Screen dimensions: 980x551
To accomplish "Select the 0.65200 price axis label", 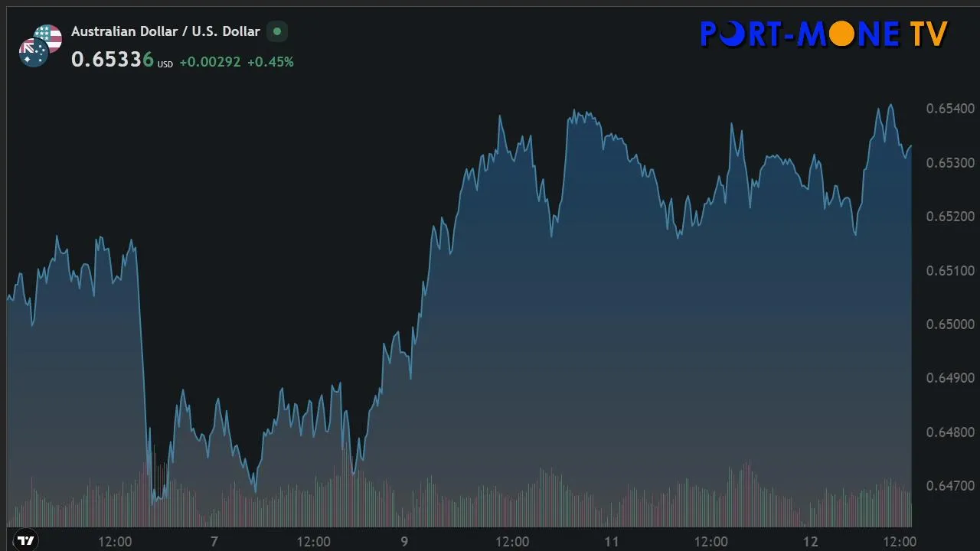I will click(x=950, y=217).
